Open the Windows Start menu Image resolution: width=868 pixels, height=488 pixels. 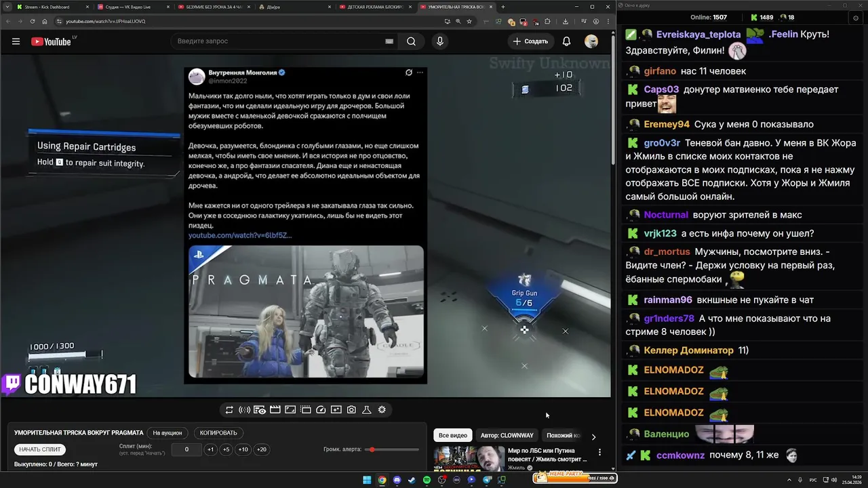click(367, 480)
